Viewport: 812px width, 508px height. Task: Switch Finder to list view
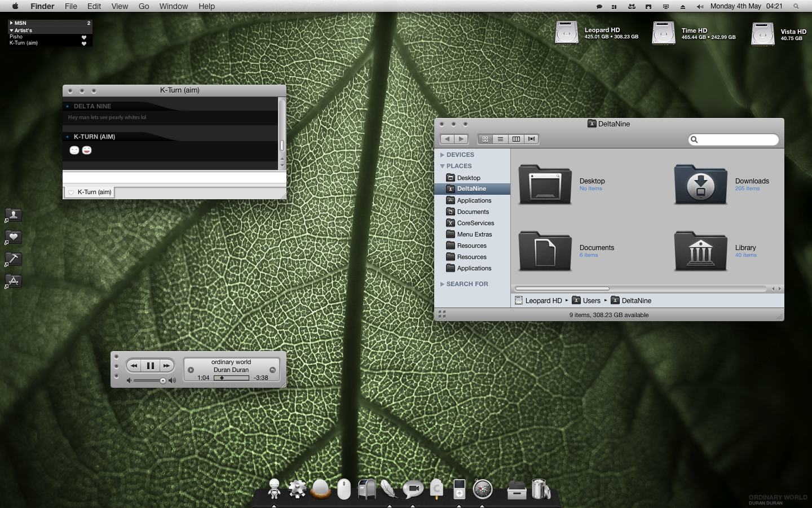tap(500, 139)
